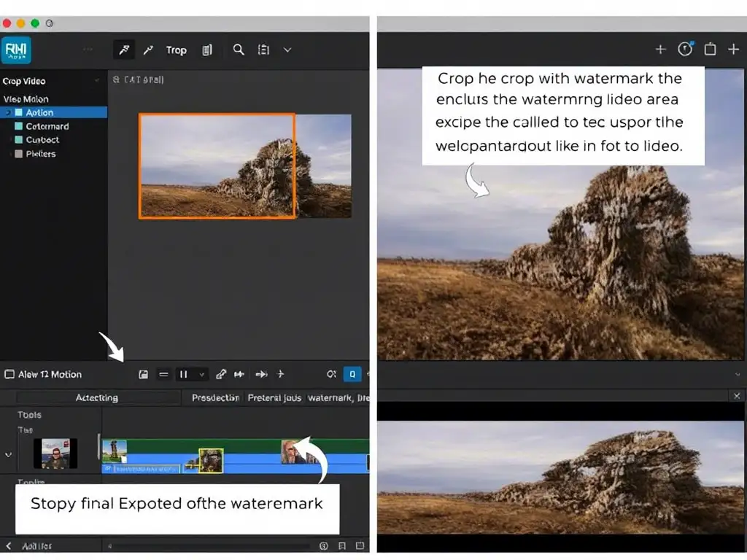Click the clipboard icon in right window

(x=710, y=49)
